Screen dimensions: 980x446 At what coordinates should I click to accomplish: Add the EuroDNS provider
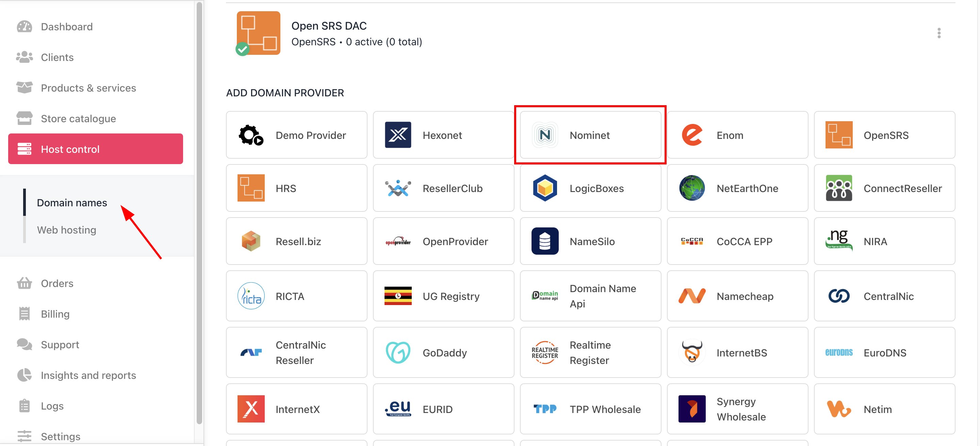tap(884, 353)
